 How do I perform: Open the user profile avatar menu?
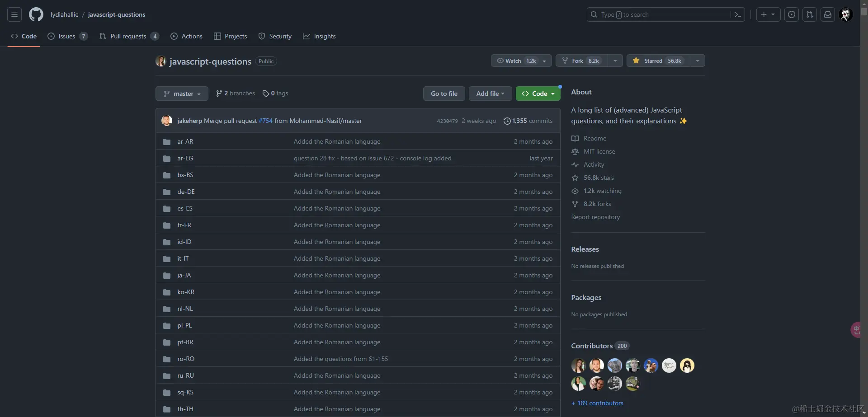(x=846, y=14)
